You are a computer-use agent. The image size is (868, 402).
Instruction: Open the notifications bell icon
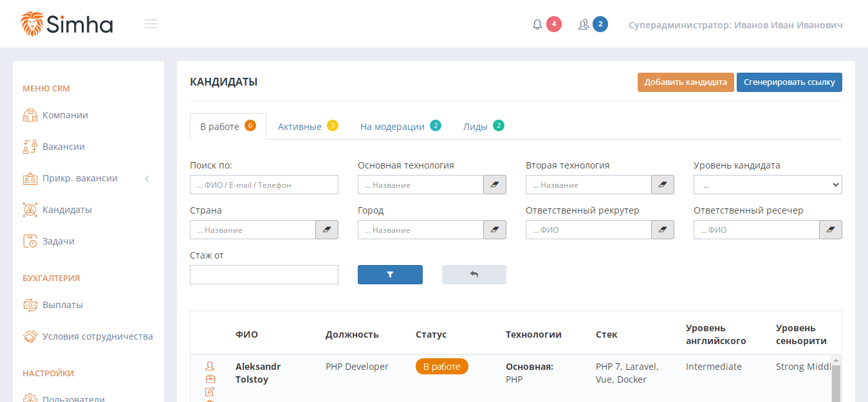pyautogui.click(x=537, y=24)
